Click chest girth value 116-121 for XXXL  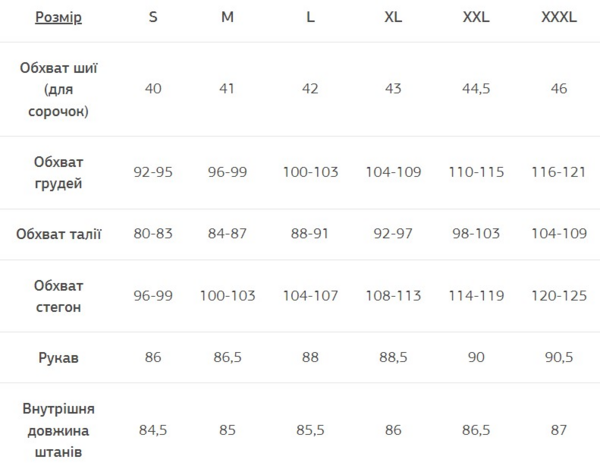[558, 172]
